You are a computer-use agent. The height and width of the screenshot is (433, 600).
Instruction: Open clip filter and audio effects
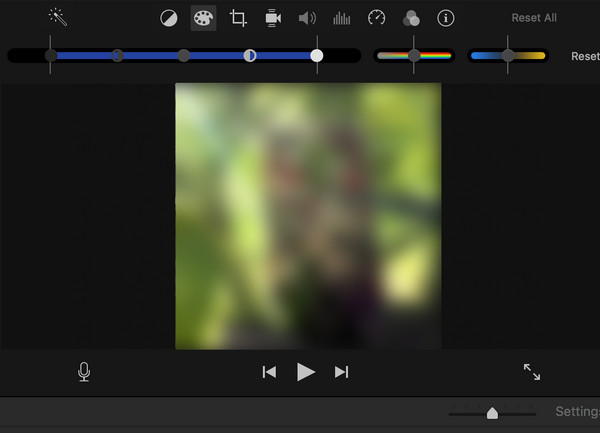coord(411,18)
